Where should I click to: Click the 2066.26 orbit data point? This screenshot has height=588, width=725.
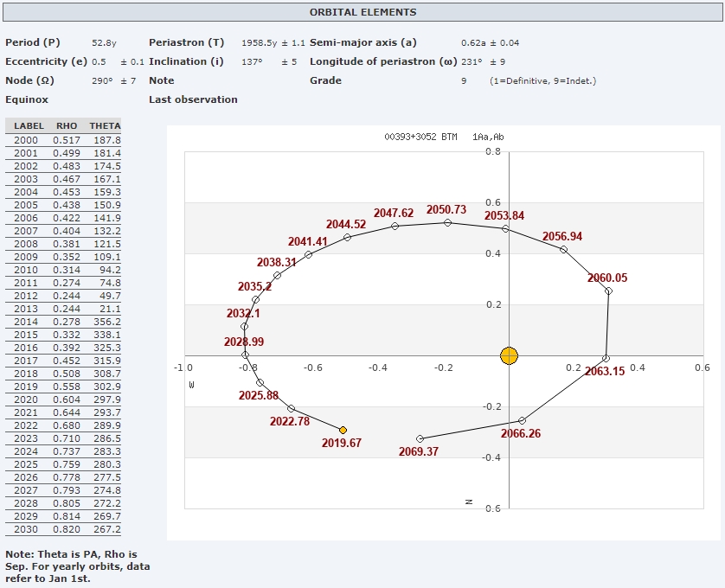point(522,420)
